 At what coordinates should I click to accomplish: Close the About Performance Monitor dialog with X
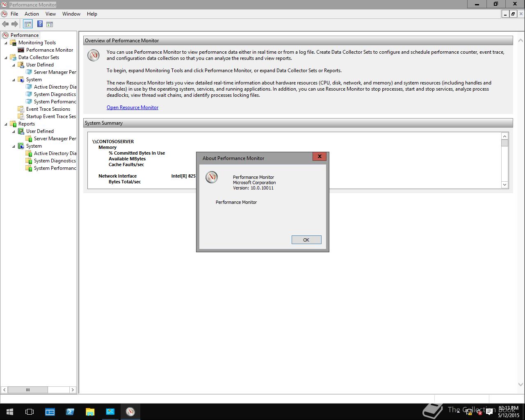[x=320, y=156]
